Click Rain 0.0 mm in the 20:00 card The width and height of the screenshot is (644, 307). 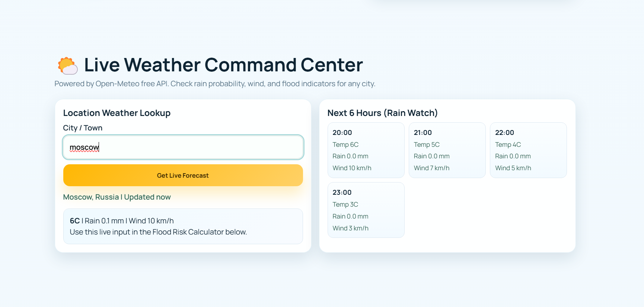351,156
